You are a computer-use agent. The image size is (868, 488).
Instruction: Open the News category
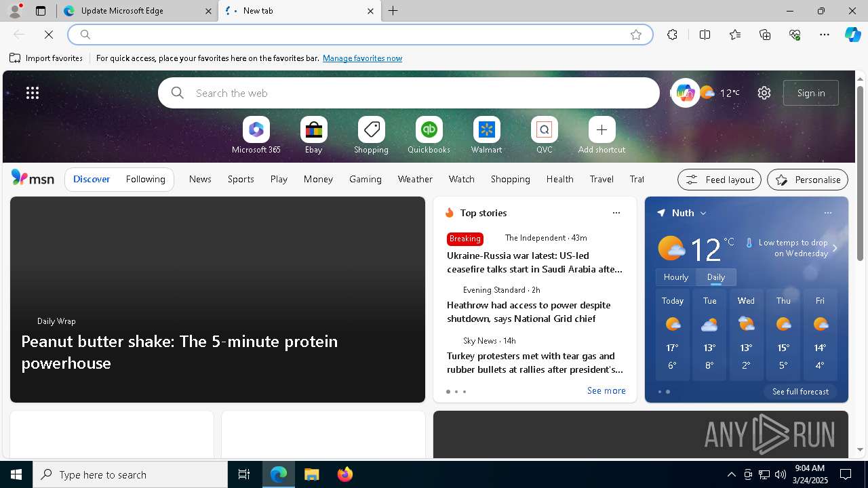200,179
